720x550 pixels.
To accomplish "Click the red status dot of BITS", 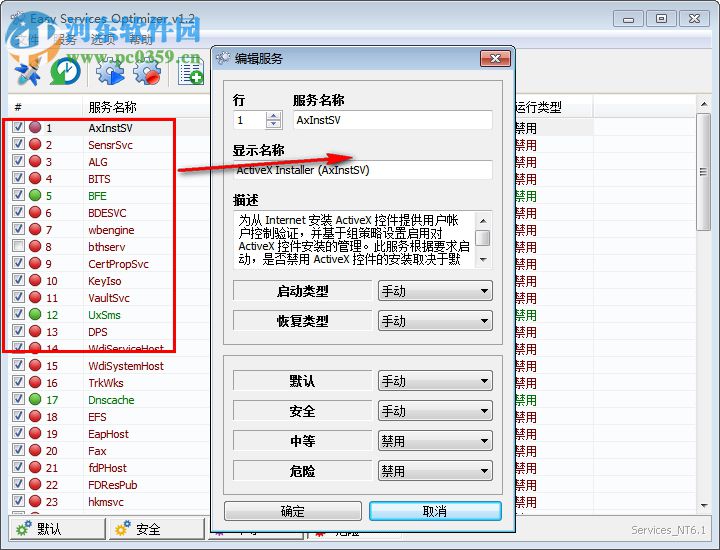I will click(x=35, y=178).
